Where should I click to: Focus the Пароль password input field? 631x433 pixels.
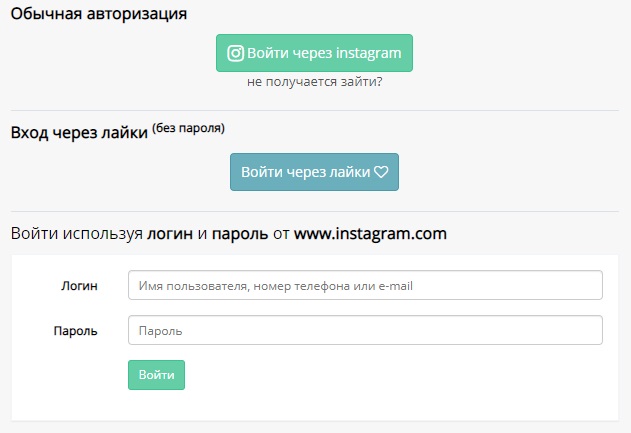(365, 330)
